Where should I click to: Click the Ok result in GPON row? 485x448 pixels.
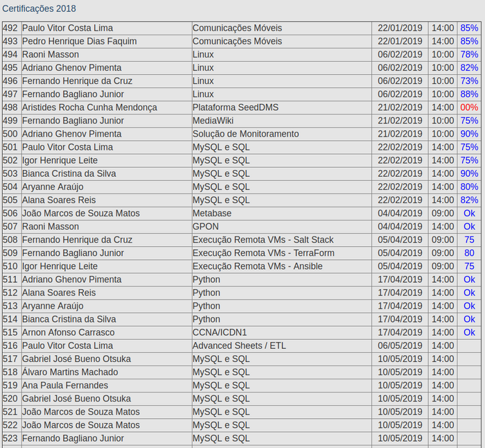(469, 227)
